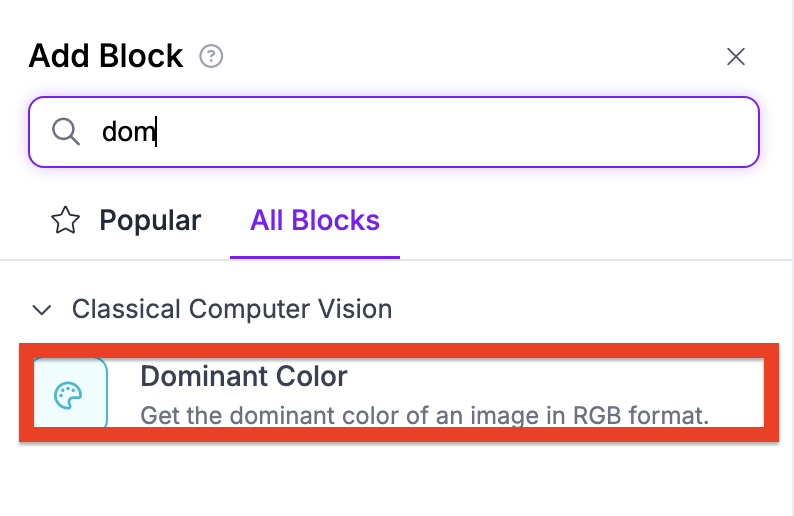Click the light blue palette icon tile
This screenshot has height=516, width=794.
click(70, 393)
